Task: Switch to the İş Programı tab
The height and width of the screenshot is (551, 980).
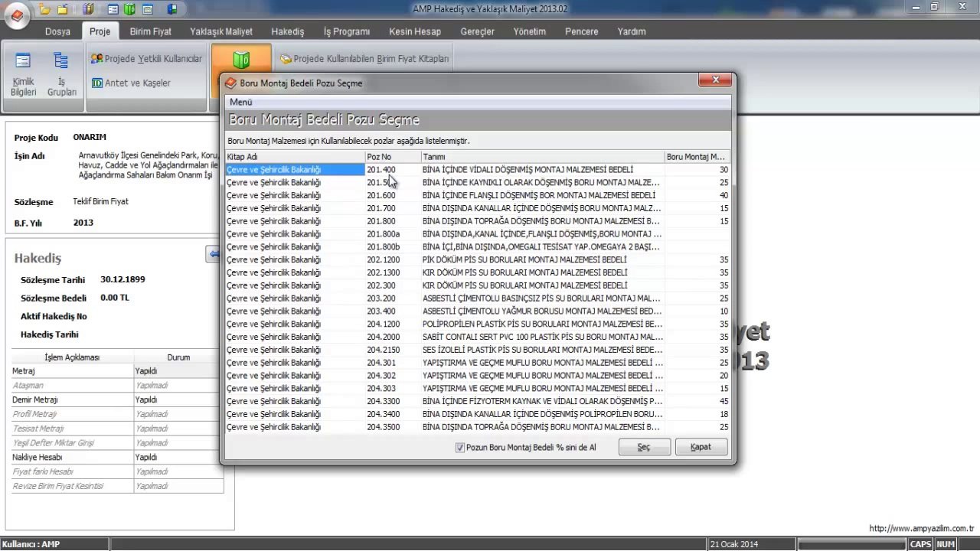Action: point(347,31)
